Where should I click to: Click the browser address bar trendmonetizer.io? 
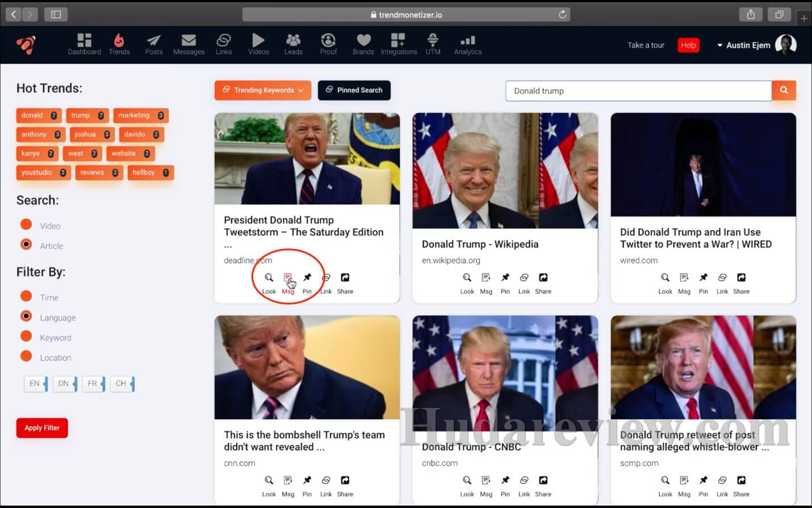click(406, 14)
